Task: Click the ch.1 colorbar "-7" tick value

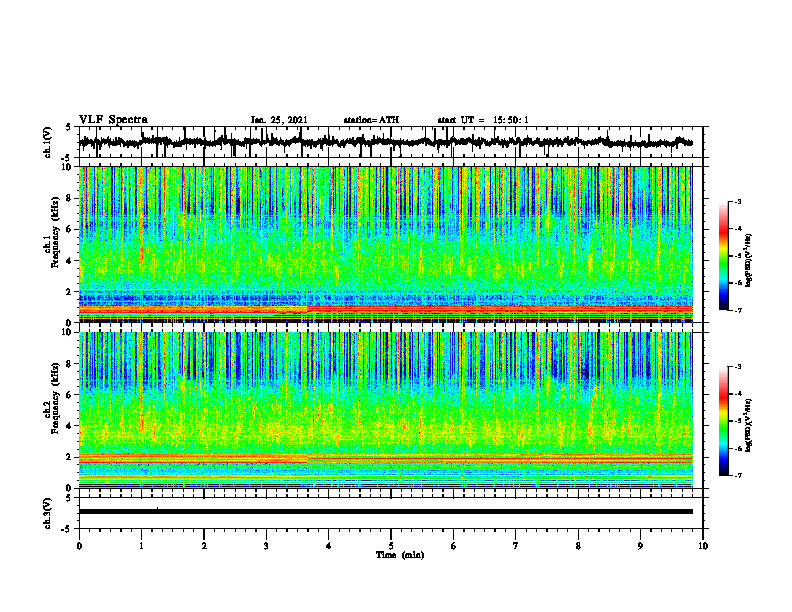Action: point(738,310)
